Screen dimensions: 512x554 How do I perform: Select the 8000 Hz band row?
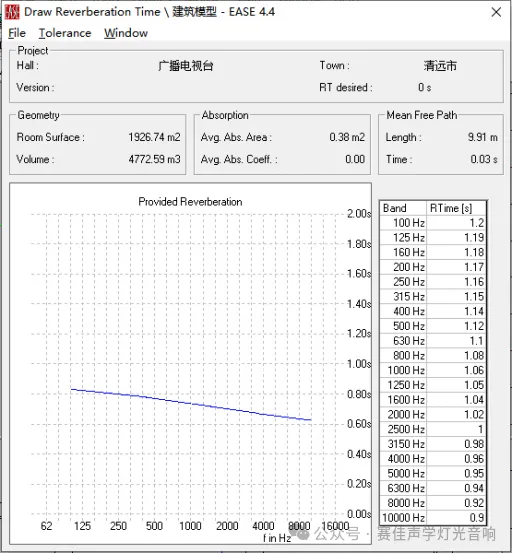(433, 503)
